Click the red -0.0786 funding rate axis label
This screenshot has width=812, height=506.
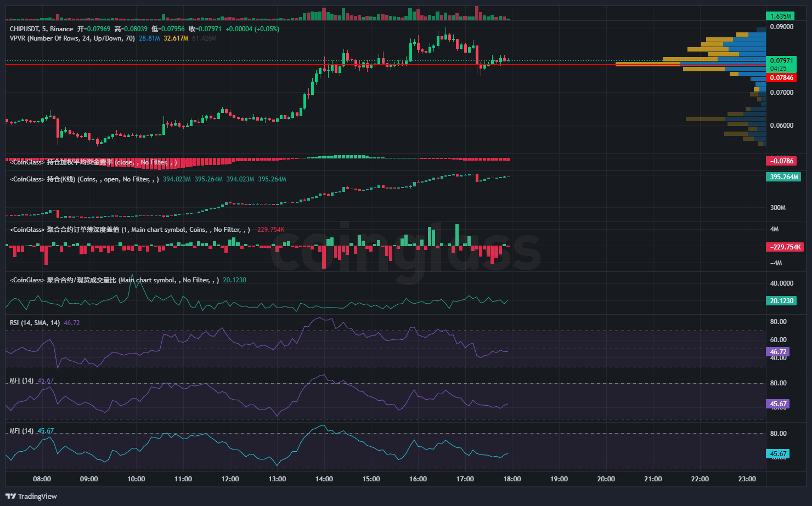(781, 161)
